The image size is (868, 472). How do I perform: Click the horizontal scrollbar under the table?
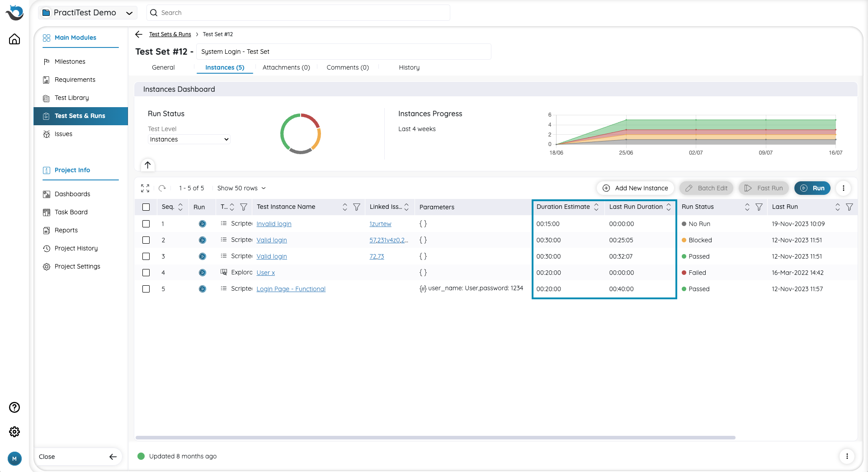435,438
